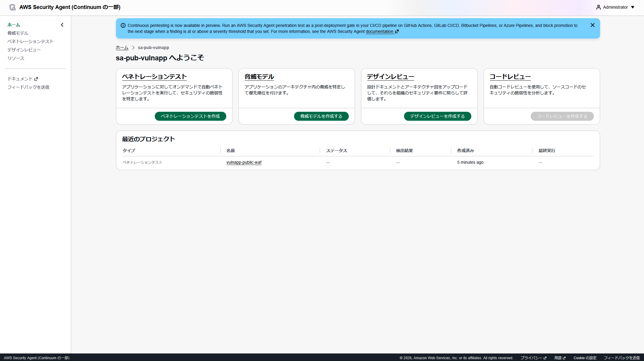The height and width of the screenshot is (361, 644).
Task: Open the ペネトレーションテスト card heading link
Action: 154,77
